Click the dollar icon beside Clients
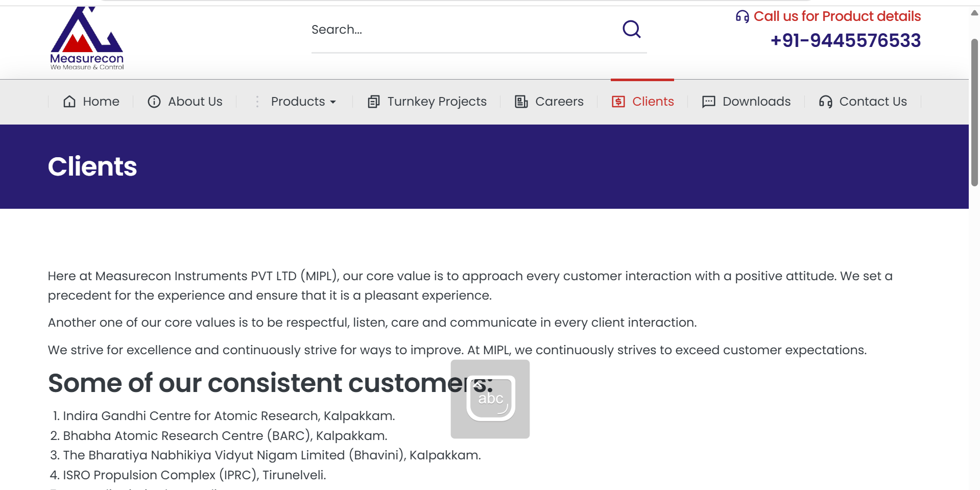 point(618,102)
